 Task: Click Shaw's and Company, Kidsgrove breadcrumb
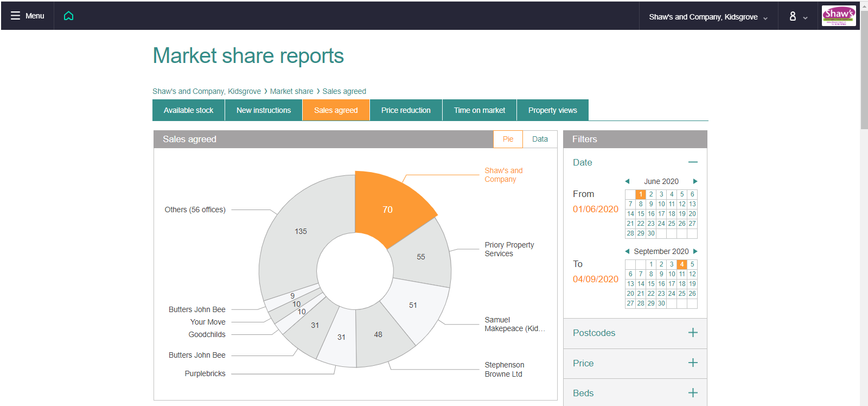coord(207,91)
